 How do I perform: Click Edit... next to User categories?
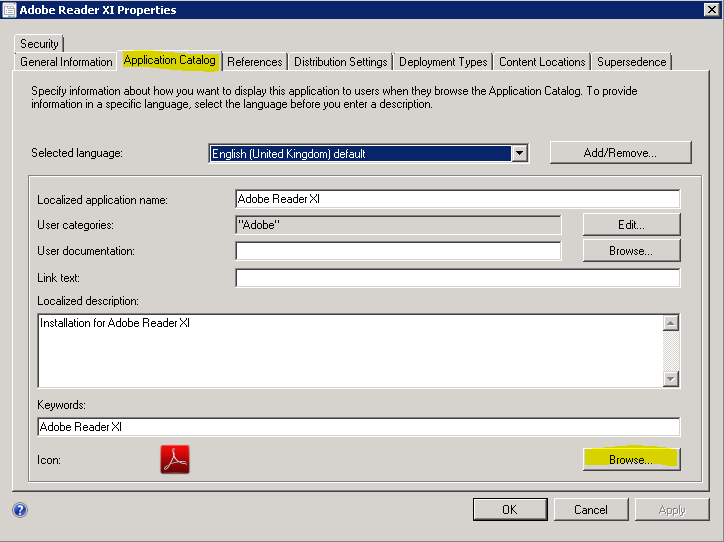pos(632,225)
